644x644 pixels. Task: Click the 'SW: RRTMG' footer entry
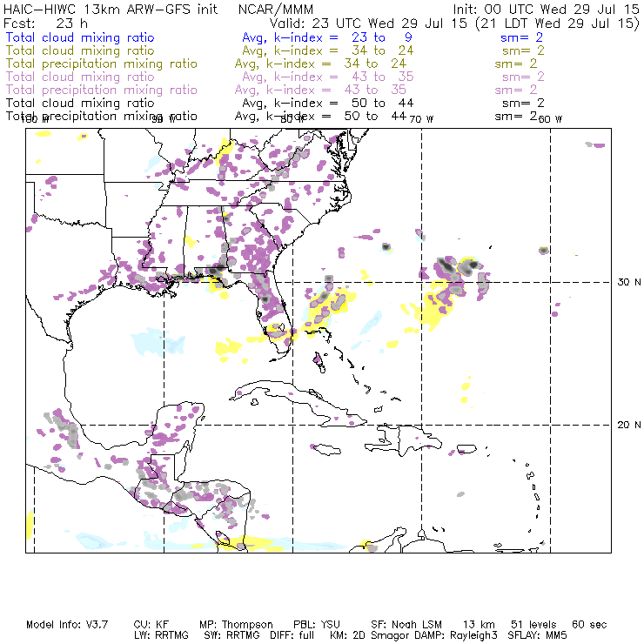(232, 635)
